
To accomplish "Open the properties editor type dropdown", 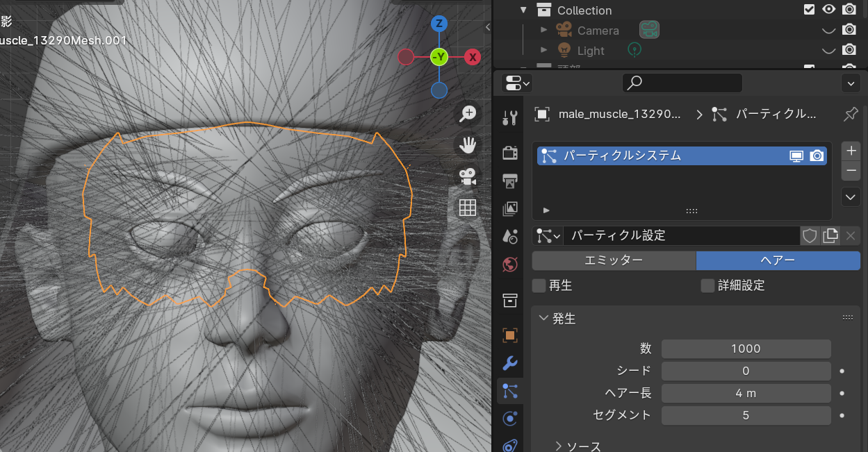I will (x=517, y=83).
